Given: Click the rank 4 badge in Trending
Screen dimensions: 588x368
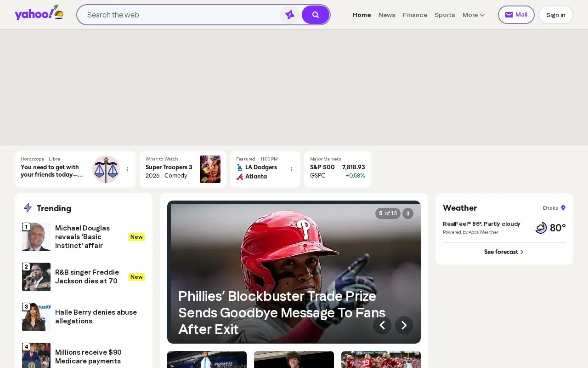Looking at the screenshot, I should coord(26,347).
